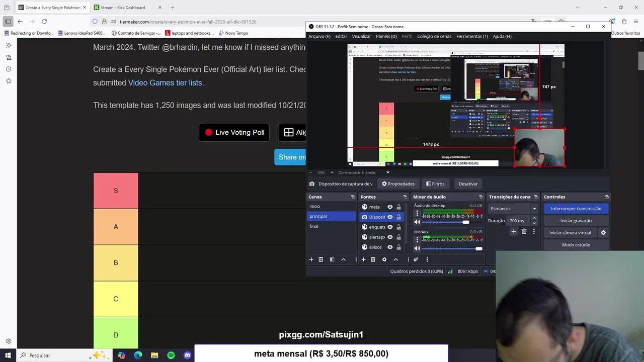Remove selected scene with Cenas trash icon
Screen dimensions: 644x362
[x=320, y=259]
